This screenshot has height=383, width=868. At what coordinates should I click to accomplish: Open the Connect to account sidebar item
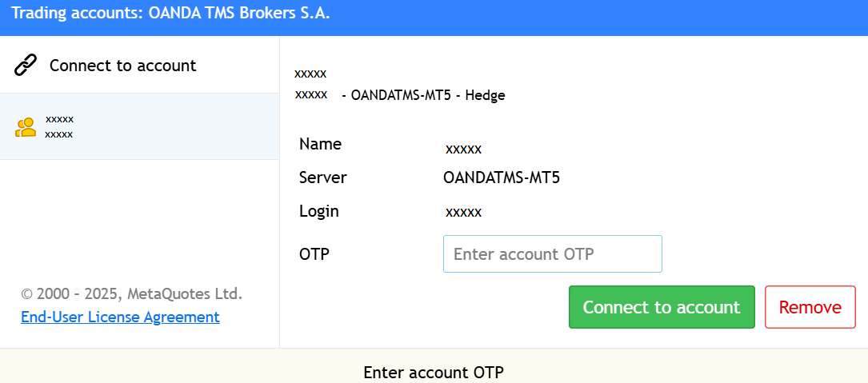(x=122, y=66)
